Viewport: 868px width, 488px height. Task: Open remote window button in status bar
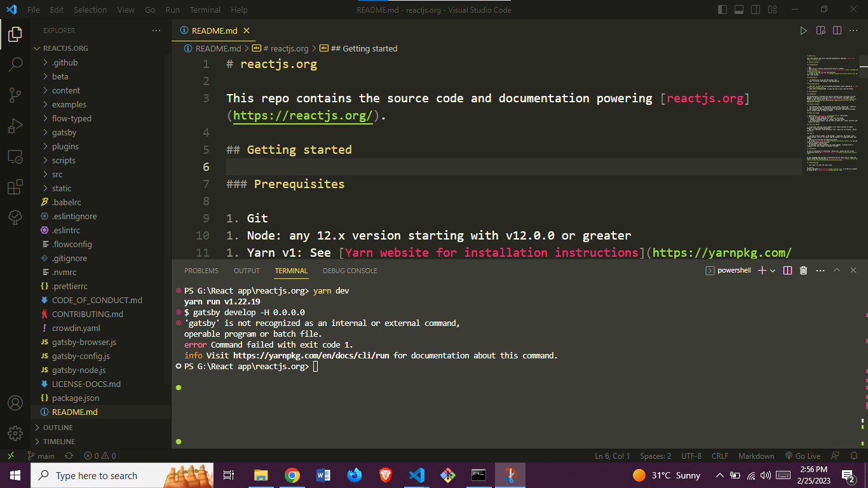pyautogui.click(x=11, y=456)
